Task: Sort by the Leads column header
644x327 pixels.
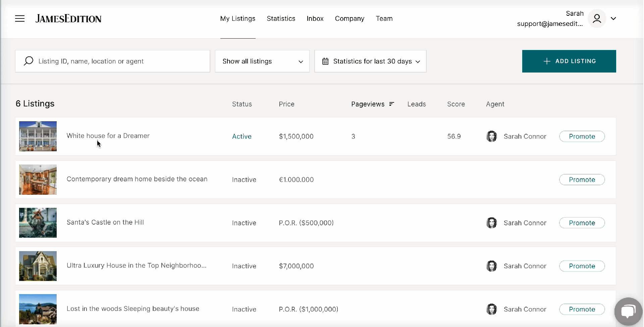Action: pos(417,104)
